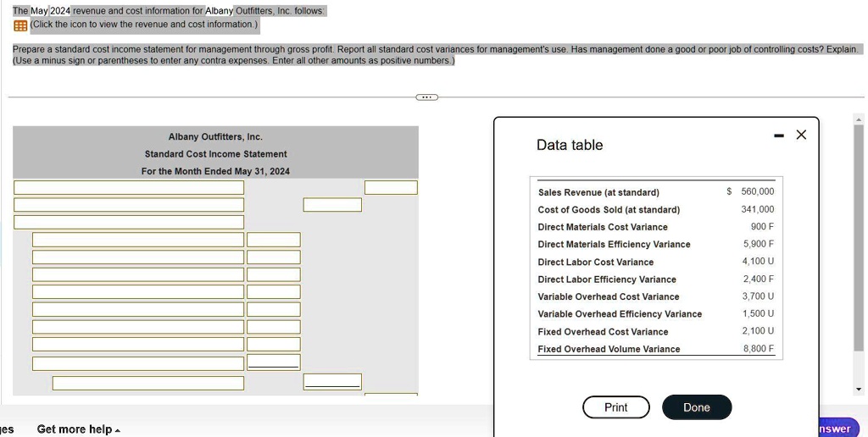Open the revenue and cost data table icon
The height and width of the screenshot is (437, 868).
pos(20,25)
